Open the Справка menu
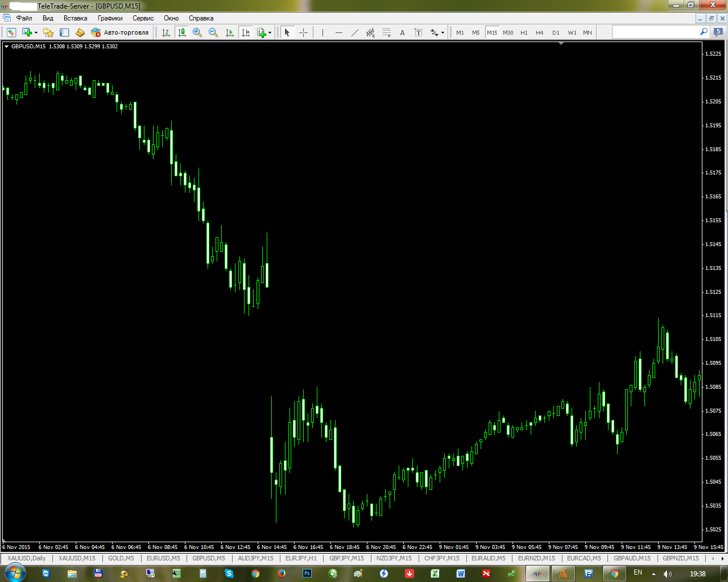This screenshot has width=728, height=582. (x=201, y=18)
